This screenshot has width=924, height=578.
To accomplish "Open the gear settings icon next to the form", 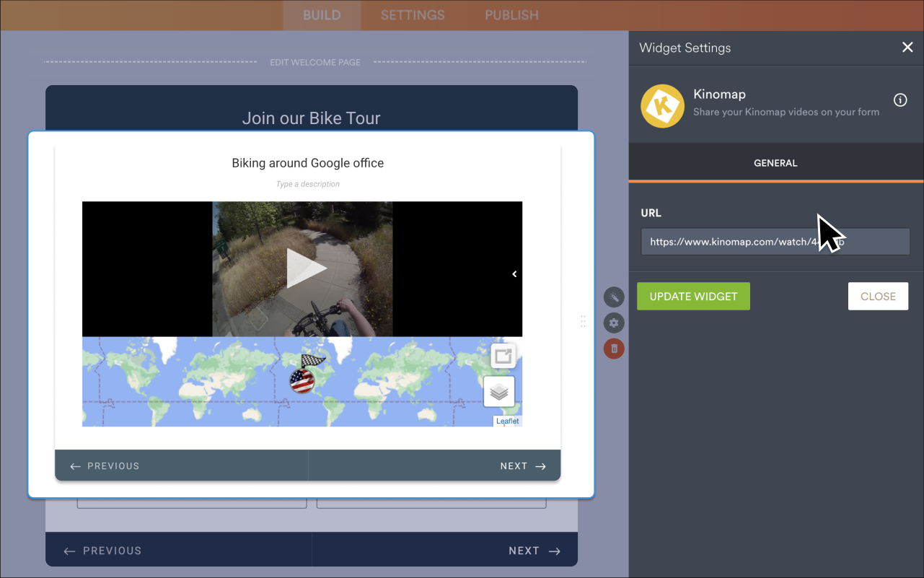I will click(614, 323).
